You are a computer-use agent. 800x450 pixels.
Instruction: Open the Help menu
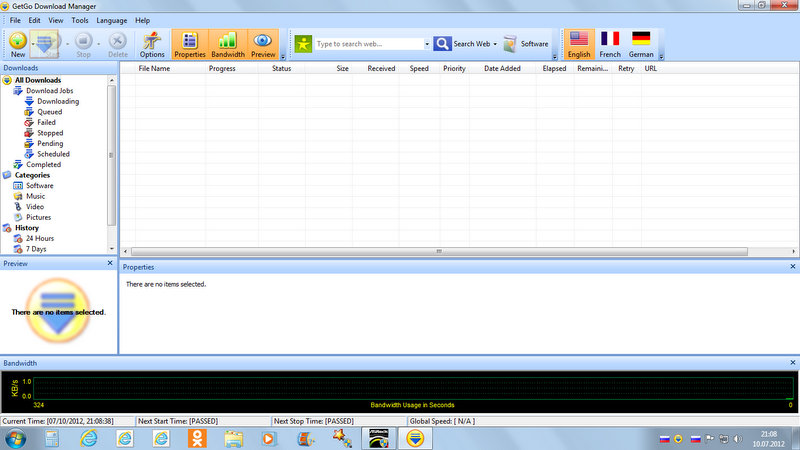click(x=142, y=20)
